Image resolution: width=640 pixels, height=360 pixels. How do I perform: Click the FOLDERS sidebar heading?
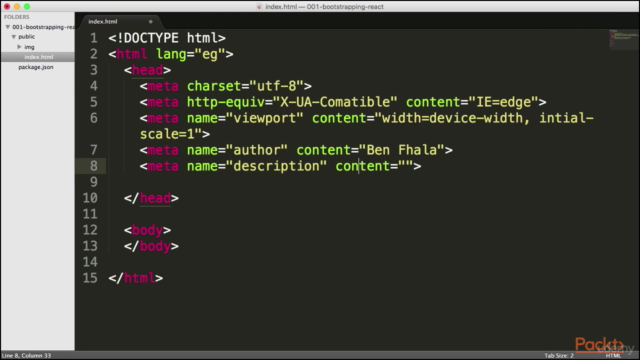(x=17, y=17)
